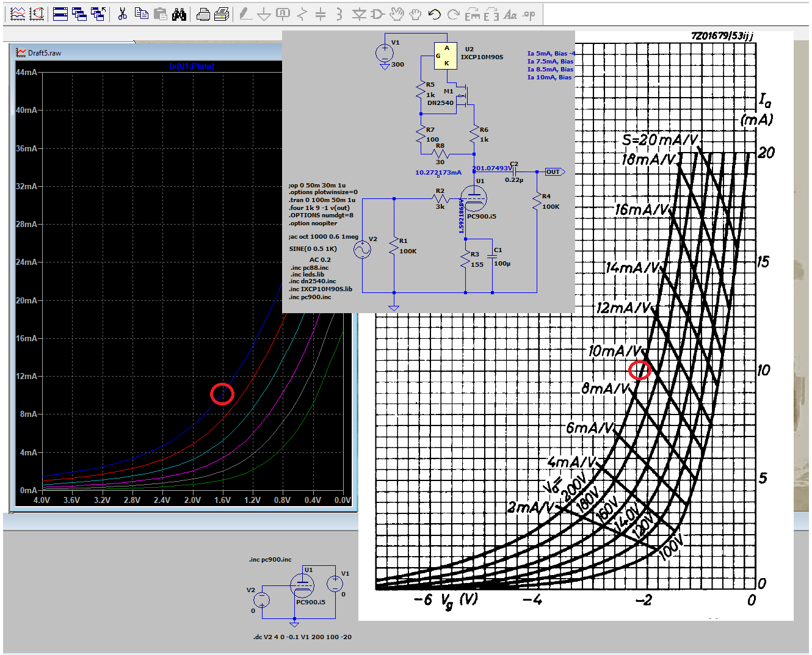
Task: Click the Undo arrow icon
Action: 434,13
